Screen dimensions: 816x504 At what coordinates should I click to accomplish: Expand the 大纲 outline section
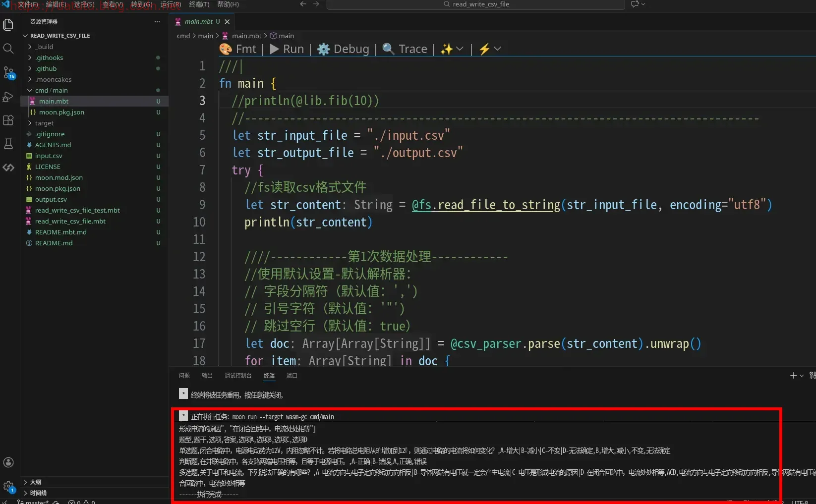[36, 482]
